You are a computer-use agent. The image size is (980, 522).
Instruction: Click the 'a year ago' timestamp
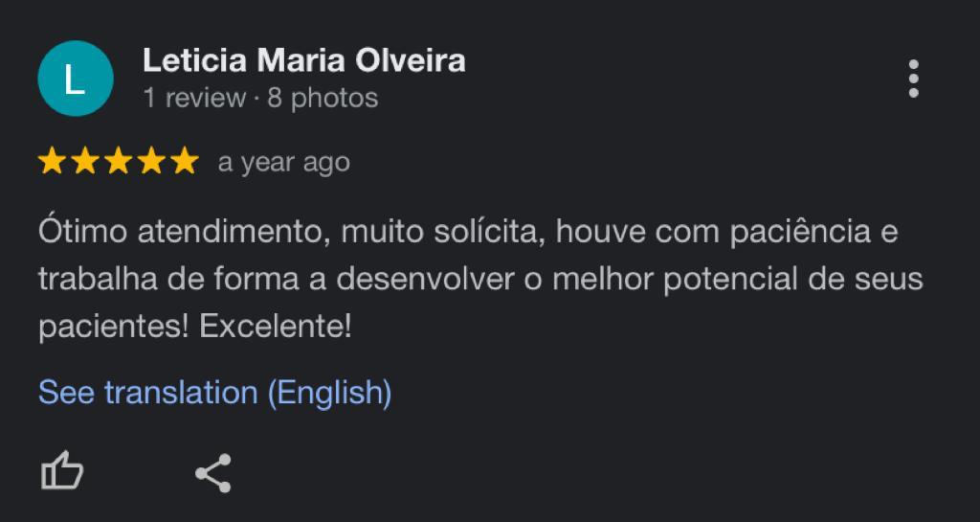283,163
